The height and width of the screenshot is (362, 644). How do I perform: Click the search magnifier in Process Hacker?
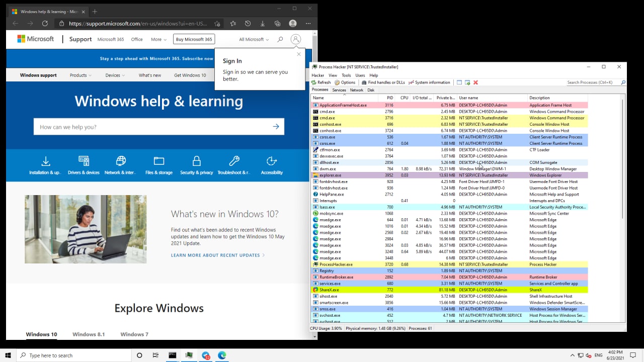pyautogui.click(x=623, y=82)
